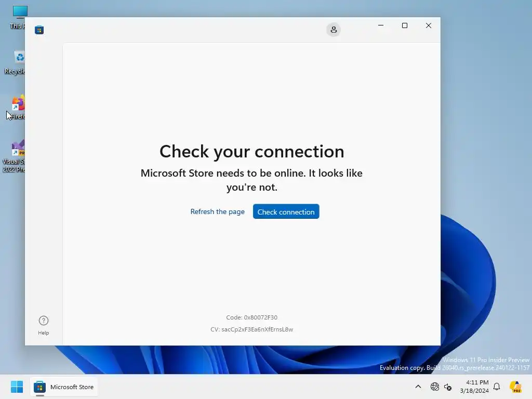Click Refresh the page link
Screen dimensions: 532x399
pyautogui.click(x=218, y=212)
